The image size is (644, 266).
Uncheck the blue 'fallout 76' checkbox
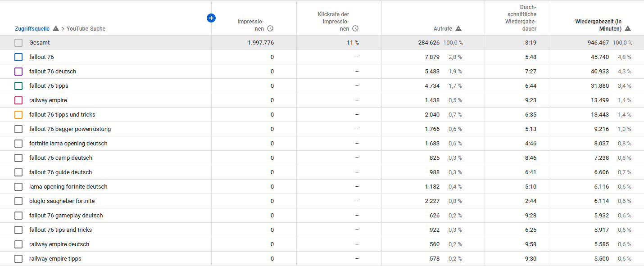[x=18, y=57]
